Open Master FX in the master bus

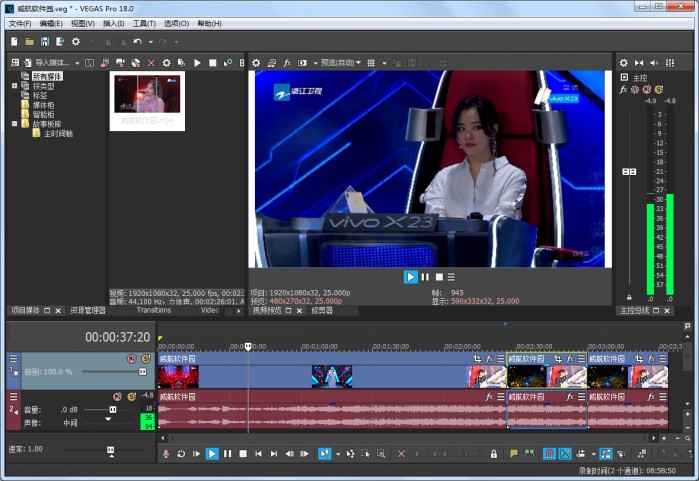point(623,89)
